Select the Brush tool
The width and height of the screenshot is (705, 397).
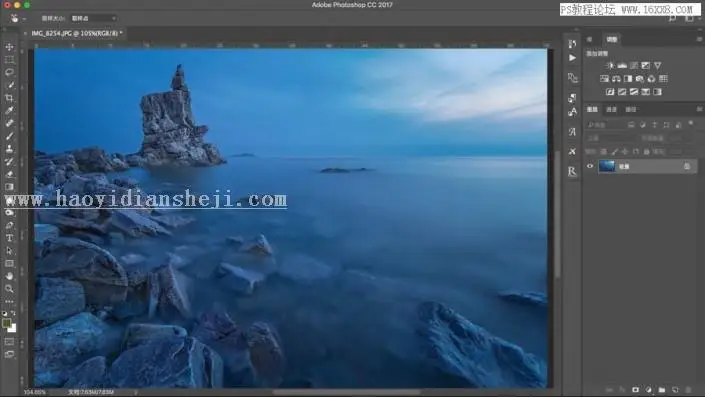9,136
